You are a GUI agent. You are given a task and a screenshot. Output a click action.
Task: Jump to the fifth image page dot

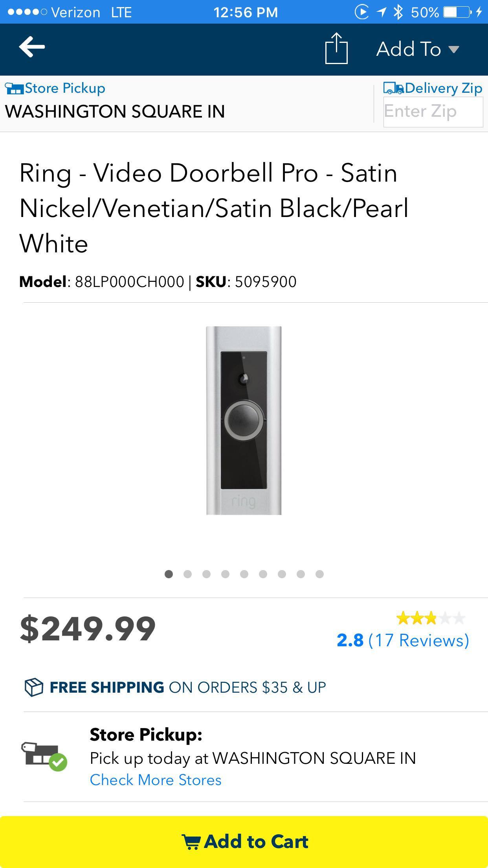pos(244,574)
